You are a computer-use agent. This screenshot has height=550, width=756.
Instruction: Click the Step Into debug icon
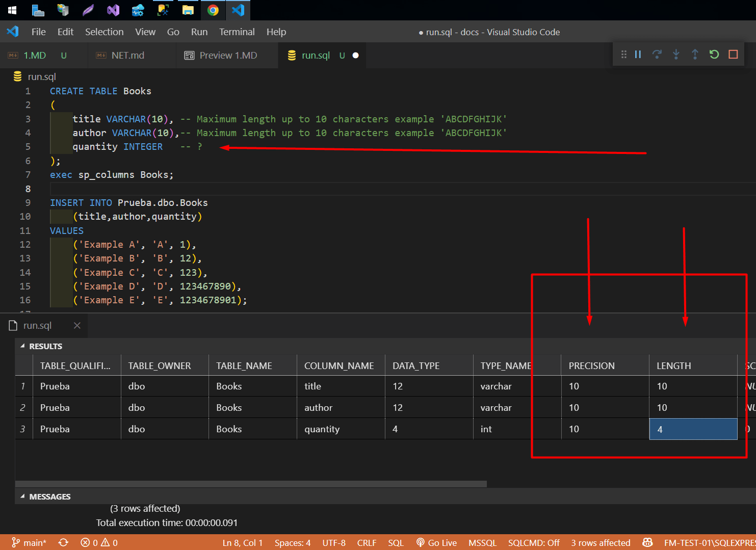[x=676, y=54]
